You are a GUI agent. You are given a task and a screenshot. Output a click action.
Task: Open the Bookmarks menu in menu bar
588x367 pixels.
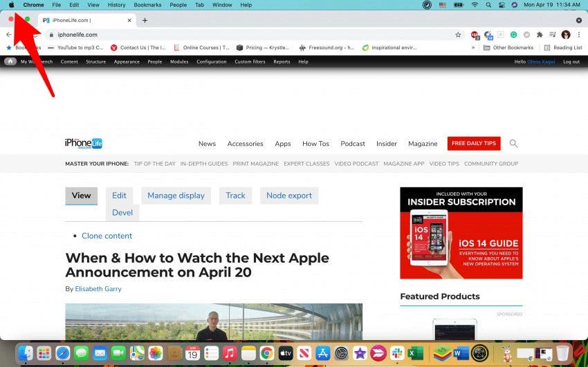tap(147, 5)
